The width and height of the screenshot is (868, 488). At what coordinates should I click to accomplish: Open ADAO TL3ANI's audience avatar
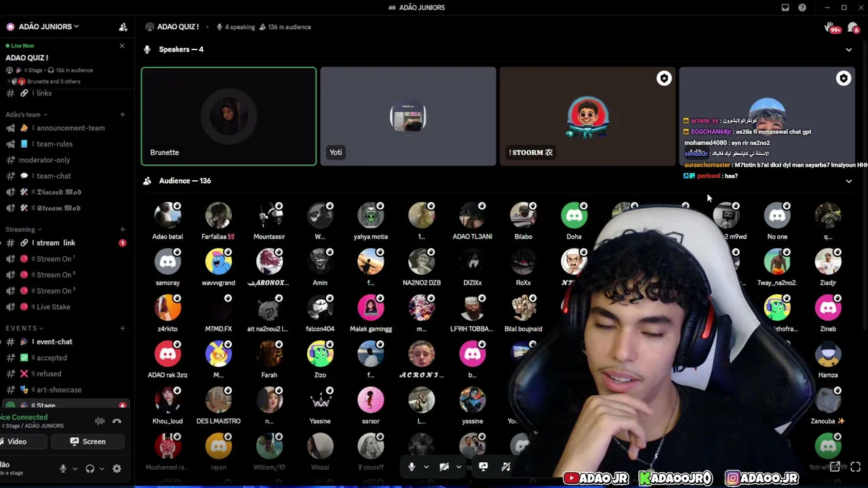click(x=473, y=216)
